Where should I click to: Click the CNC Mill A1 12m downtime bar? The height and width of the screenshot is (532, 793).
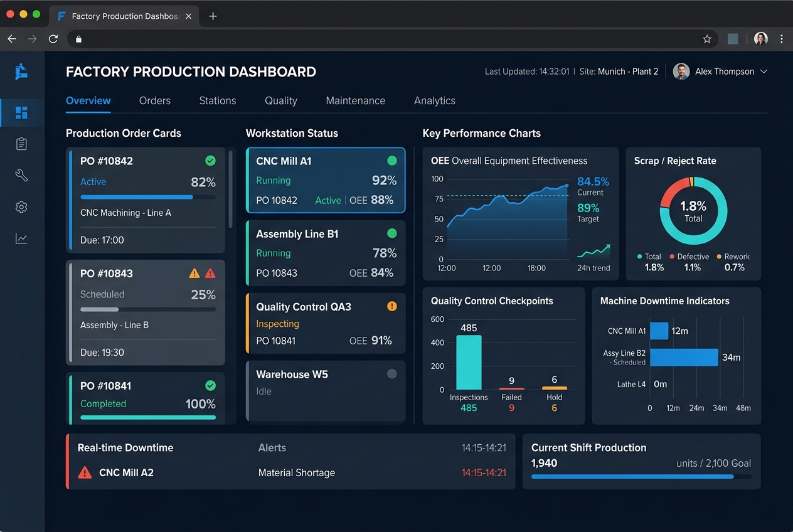pos(659,331)
